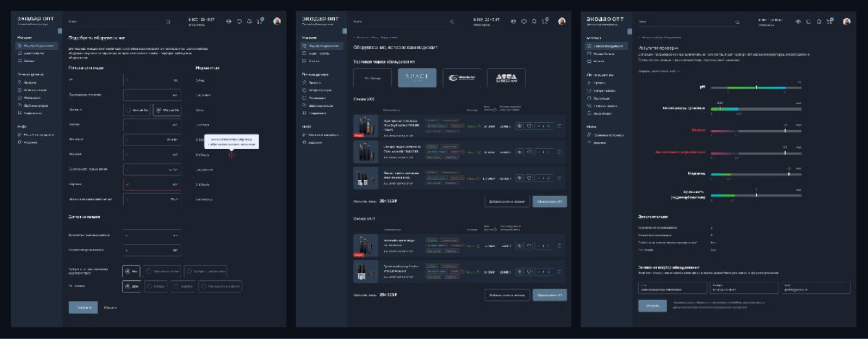Select the 'Коттедж' radio option in the left form
Image resolution: width=868 pixels, height=339 pixels.
point(156,286)
